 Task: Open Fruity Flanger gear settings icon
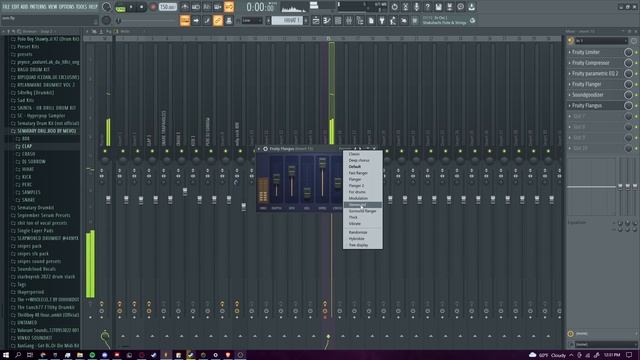click(265, 149)
